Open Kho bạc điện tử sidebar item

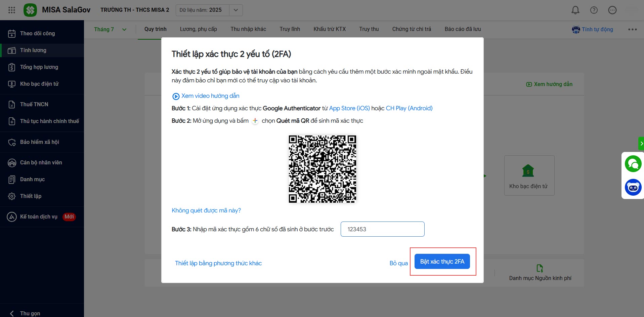tap(42, 84)
